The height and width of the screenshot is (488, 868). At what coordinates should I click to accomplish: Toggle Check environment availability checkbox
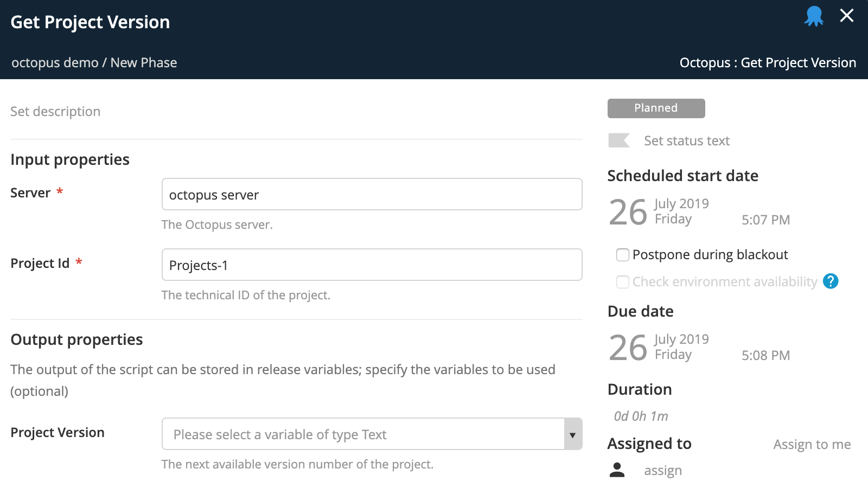[x=623, y=282]
